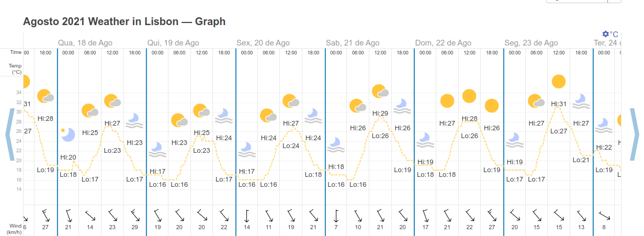
Task: Open the dropdown at the top right
Action: coord(584,2)
